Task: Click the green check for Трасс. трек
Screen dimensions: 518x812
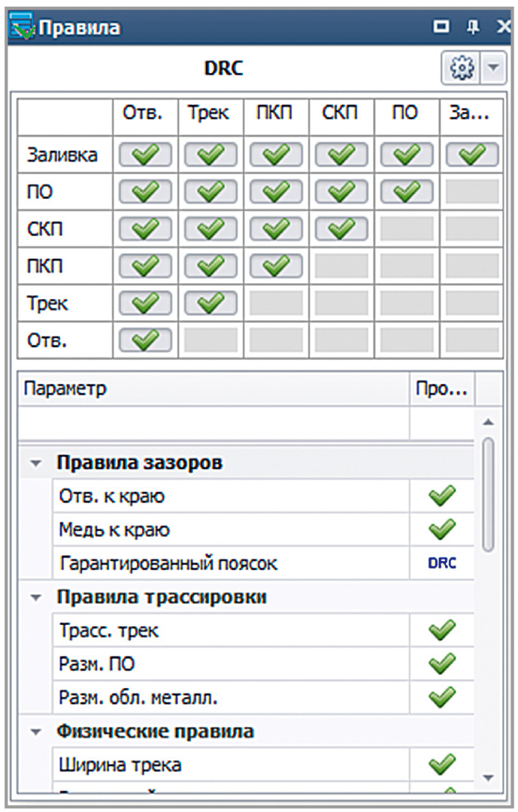Action: [x=442, y=631]
